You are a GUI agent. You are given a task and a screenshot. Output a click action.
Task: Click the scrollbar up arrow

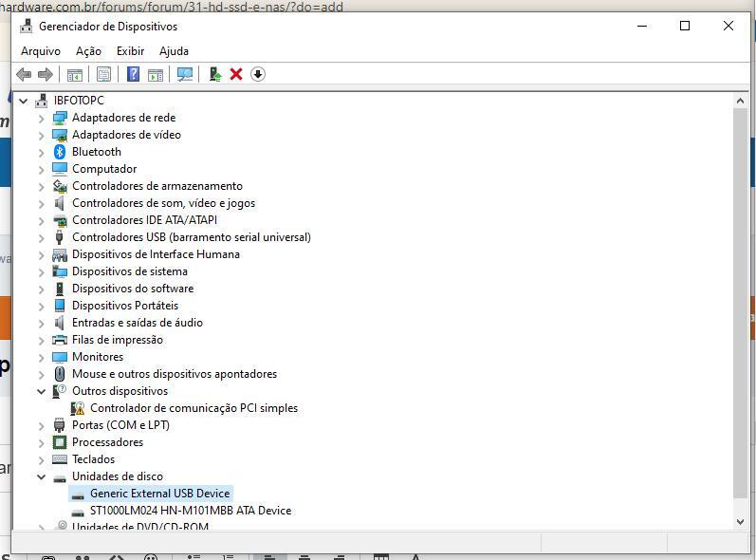click(x=740, y=101)
